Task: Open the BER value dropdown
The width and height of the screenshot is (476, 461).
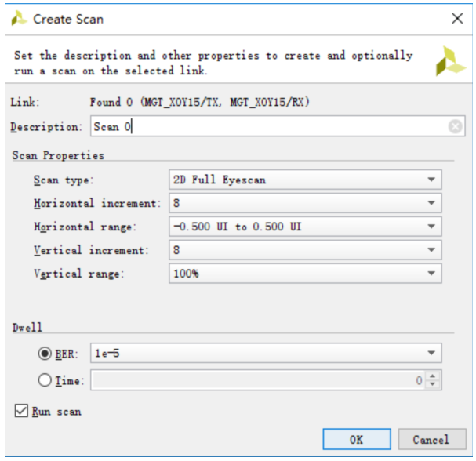Action: pos(431,354)
